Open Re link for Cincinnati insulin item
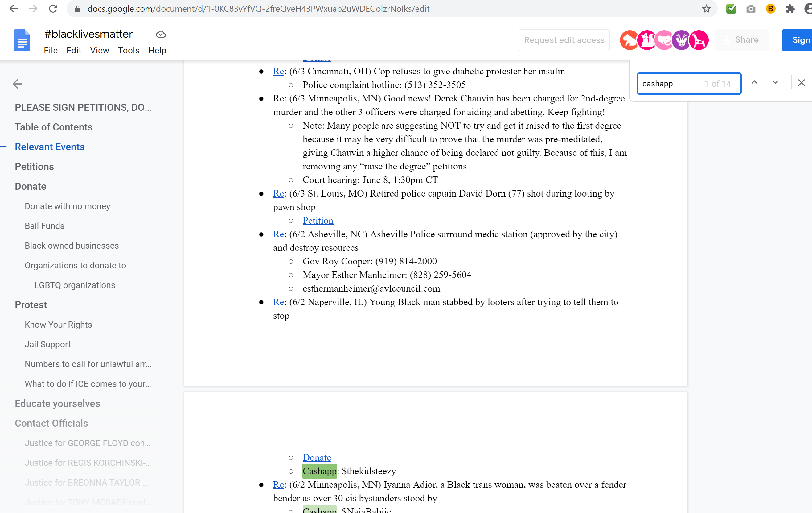Viewport: 812px width, 513px height. pyautogui.click(x=279, y=71)
